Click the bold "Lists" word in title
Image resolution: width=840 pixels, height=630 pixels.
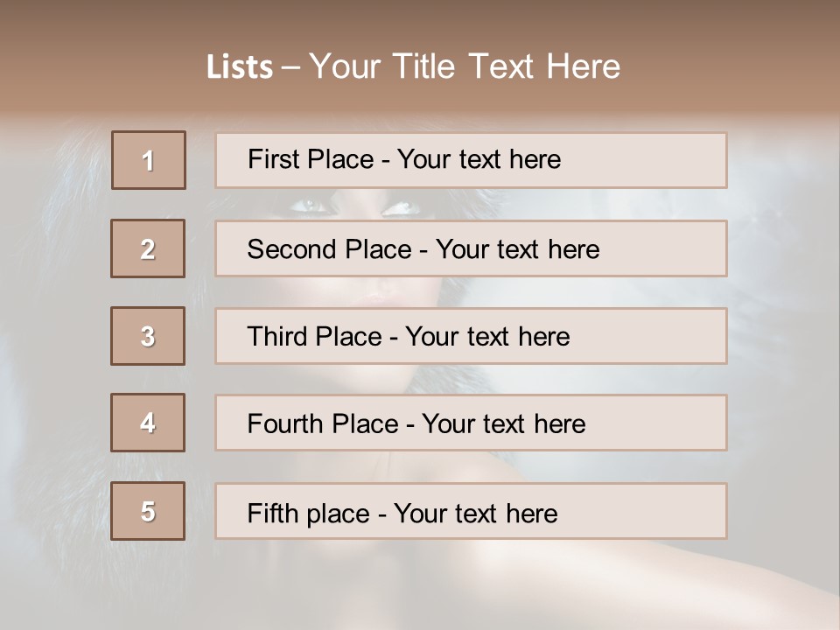coord(239,67)
